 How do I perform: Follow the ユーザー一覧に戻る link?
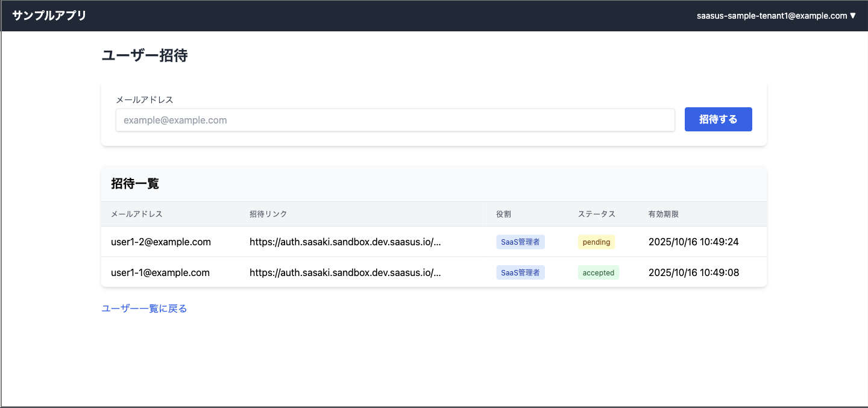(x=144, y=309)
